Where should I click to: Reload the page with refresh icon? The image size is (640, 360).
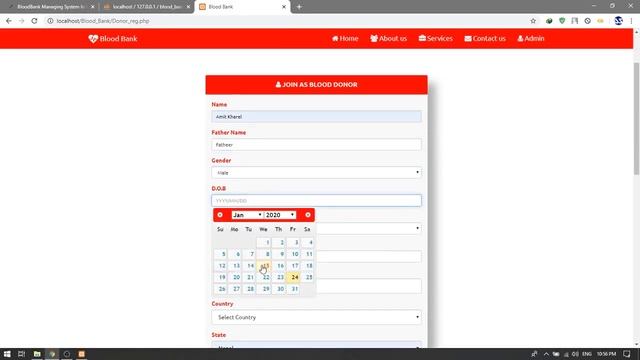[x=34, y=21]
